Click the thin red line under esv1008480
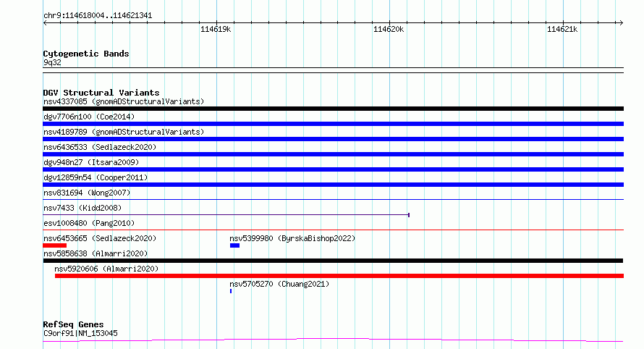This screenshot has width=644, height=349. (x=333, y=230)
